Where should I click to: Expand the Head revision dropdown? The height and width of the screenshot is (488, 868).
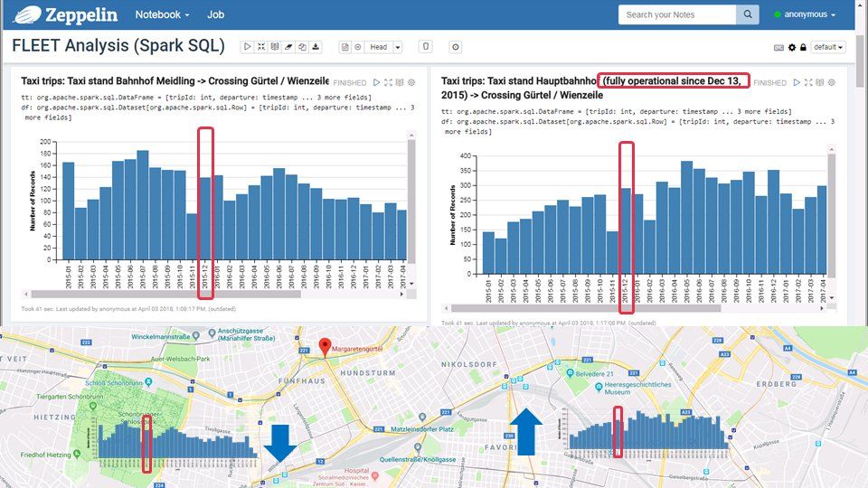tap(398, 47)
